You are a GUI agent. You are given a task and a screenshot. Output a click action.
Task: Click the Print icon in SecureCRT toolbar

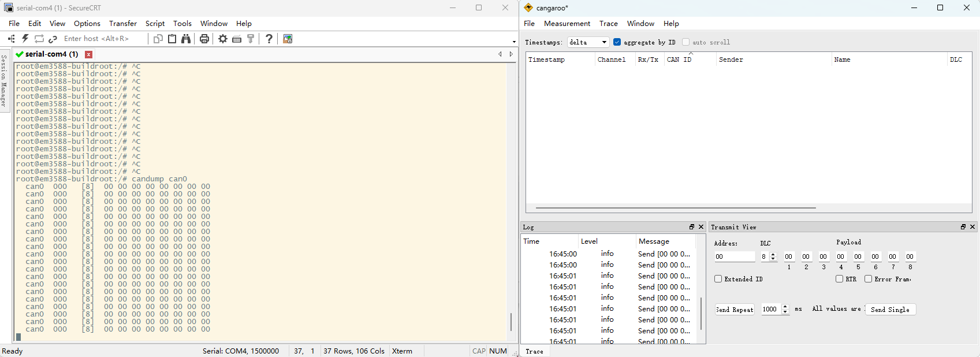pyautogui.click(x=204, y=39)
